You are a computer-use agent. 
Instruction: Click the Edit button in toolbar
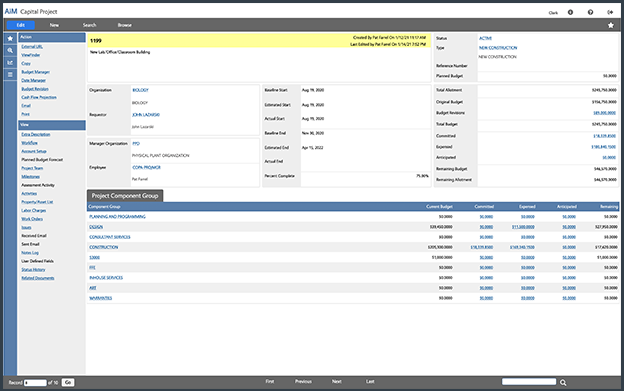[21, 25]
